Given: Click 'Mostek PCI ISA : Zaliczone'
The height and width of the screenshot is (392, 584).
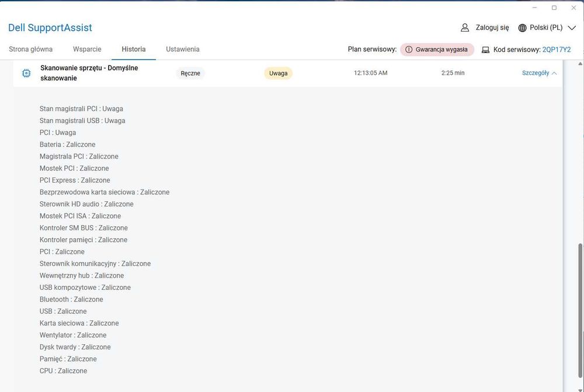Looking at the screenshot, I should coord(80,216).
